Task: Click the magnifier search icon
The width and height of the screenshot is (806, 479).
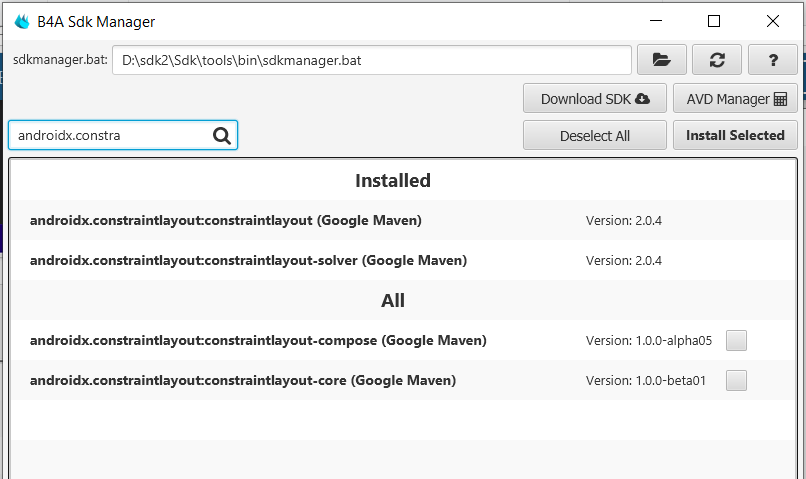Action: tap(222, 135)
